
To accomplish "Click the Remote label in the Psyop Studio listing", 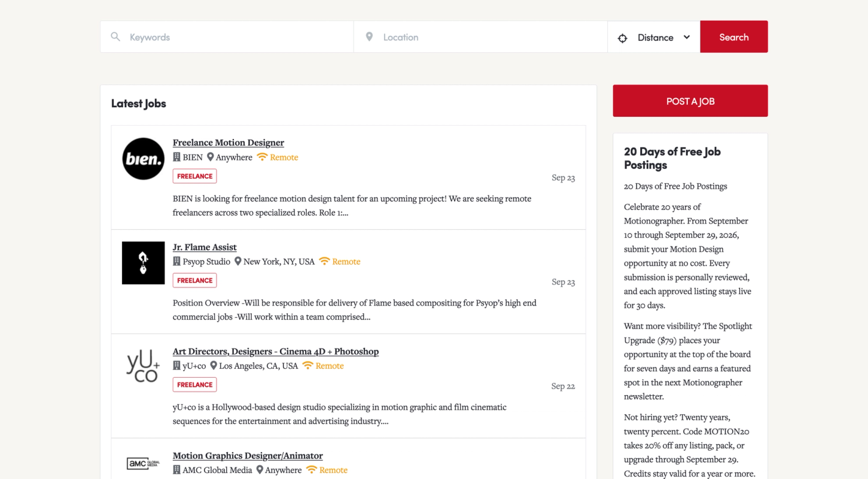I will point(346,262).
